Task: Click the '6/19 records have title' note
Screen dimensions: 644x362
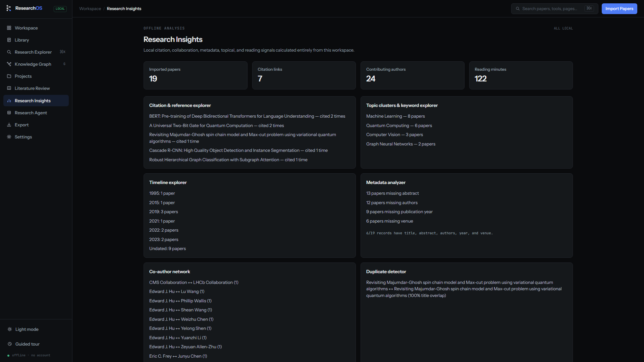Action: click(x=429, y=233)
